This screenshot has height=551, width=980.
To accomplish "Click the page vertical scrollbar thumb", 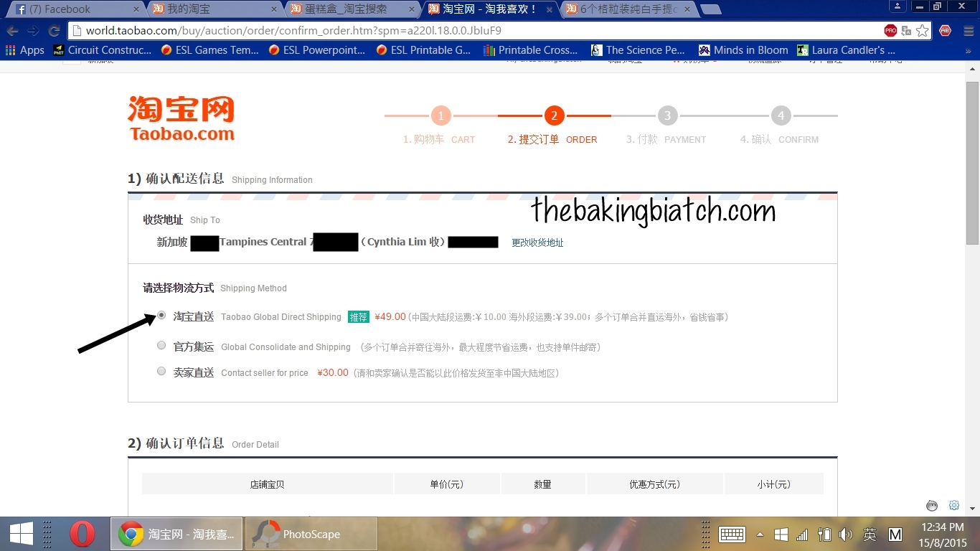I will pyautogui.click(x=972, y=162).
